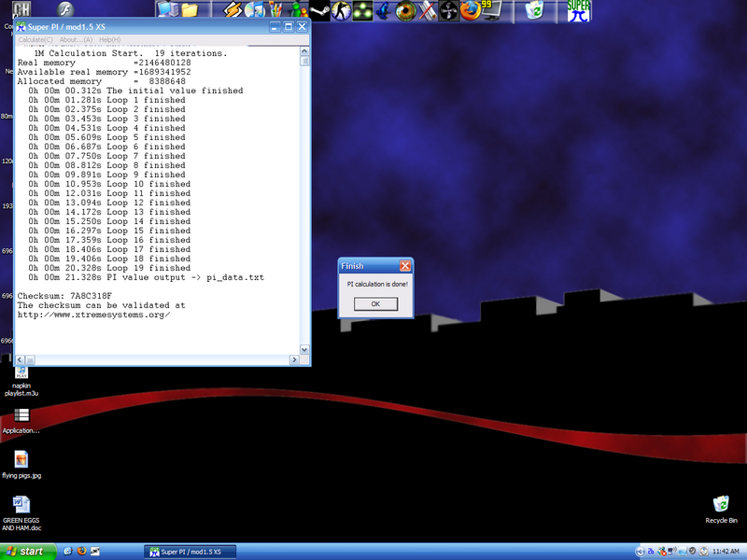Launch Winamp from the top dock
The image size is (747, 560).
[233, 10]
